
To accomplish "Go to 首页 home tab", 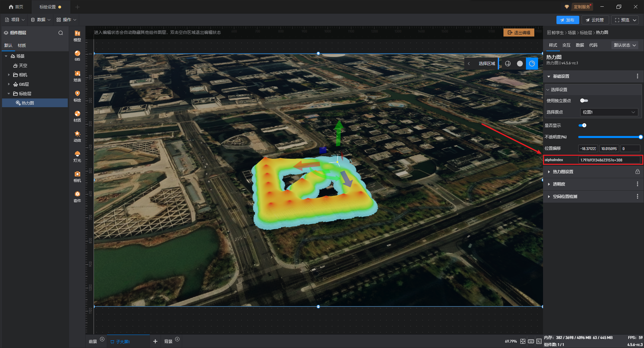I will click(16, 7).
